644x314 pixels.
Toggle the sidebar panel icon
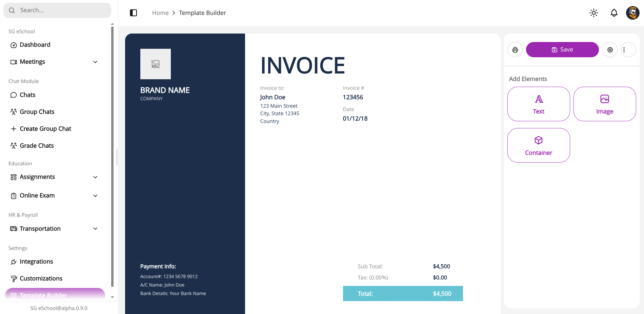coord(134,13)
